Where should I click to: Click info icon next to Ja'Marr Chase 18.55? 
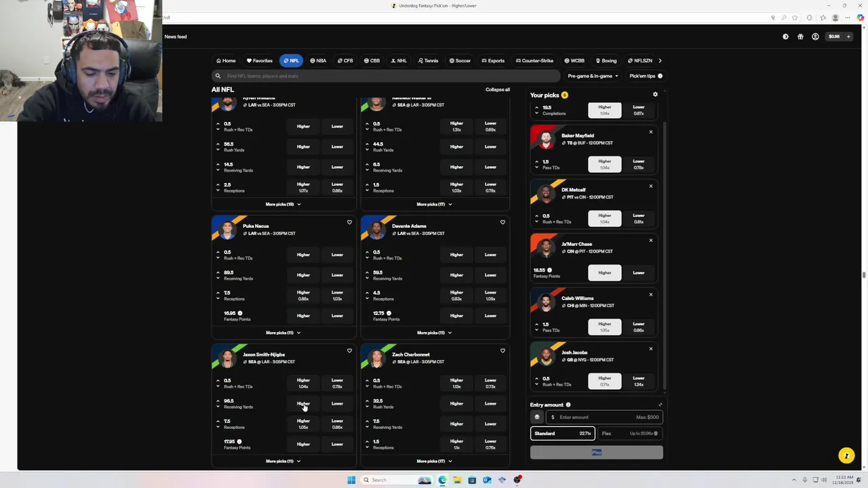coord(549,270)
